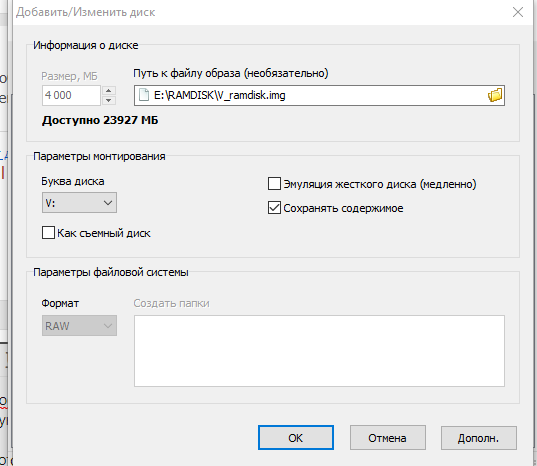Click the Как съемный диск label text

pos(104,233)
